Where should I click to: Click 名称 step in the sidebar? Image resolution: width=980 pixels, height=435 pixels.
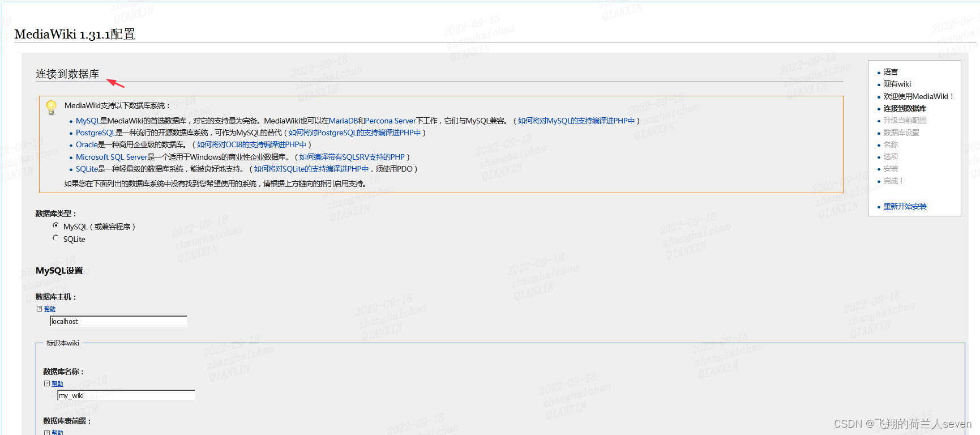(891, 144)
